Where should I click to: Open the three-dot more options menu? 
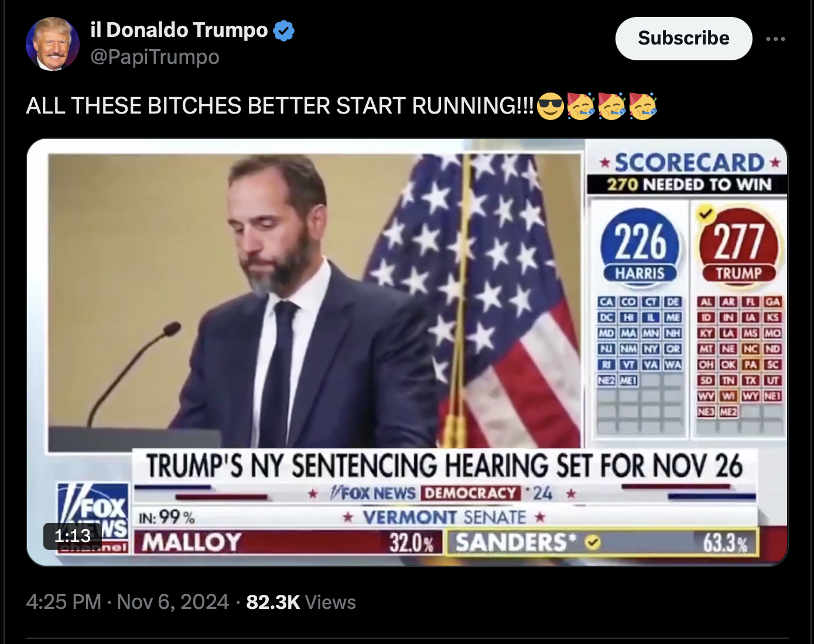tap(775, 39)
